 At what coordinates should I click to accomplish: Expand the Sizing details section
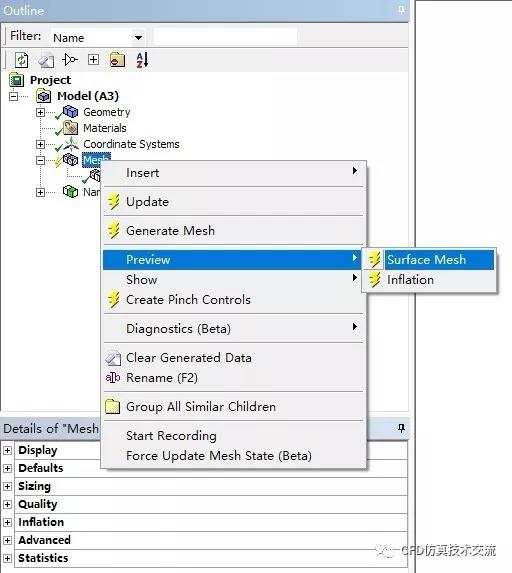coord(7,486)
